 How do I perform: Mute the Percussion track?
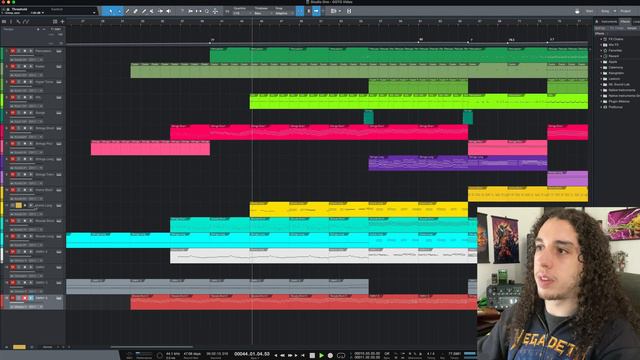pos(13,51)
